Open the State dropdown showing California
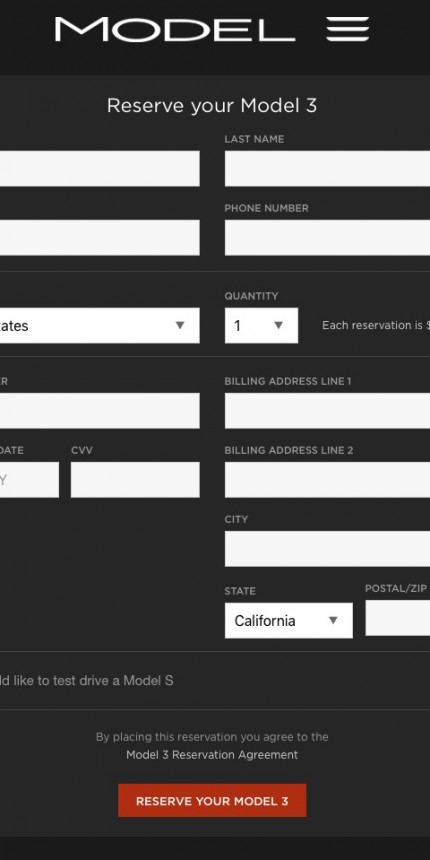 pyautogui.click(x=288, y=620)
